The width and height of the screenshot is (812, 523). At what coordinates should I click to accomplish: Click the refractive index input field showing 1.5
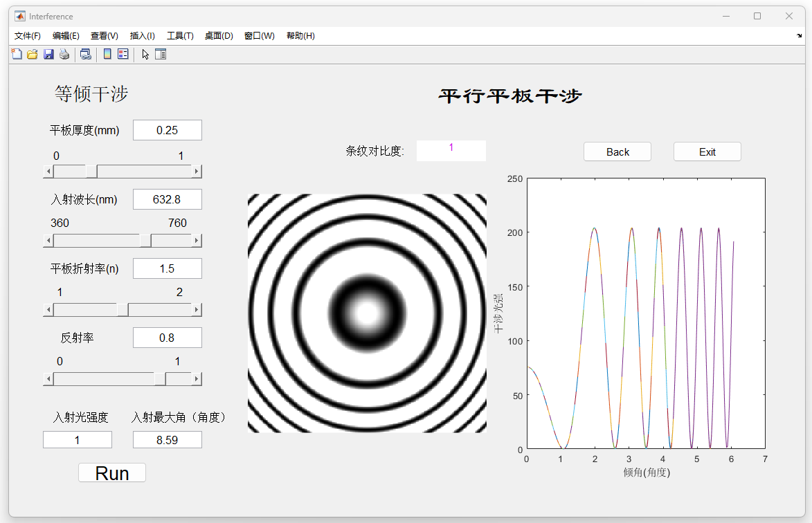167,268
